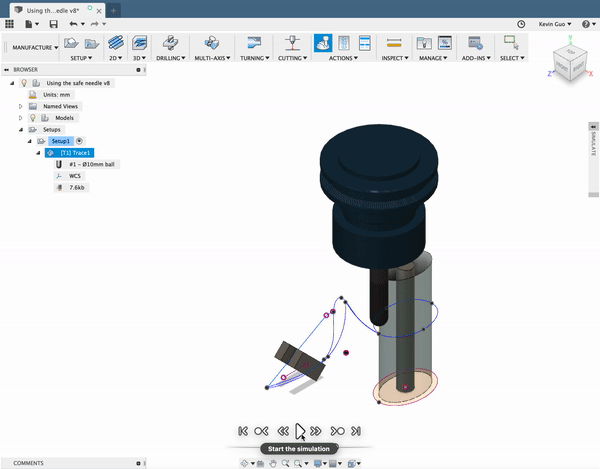Click the fast-forward double-arrow button
Viewport: 600px width, 469px height.
[x=316, y=431]
